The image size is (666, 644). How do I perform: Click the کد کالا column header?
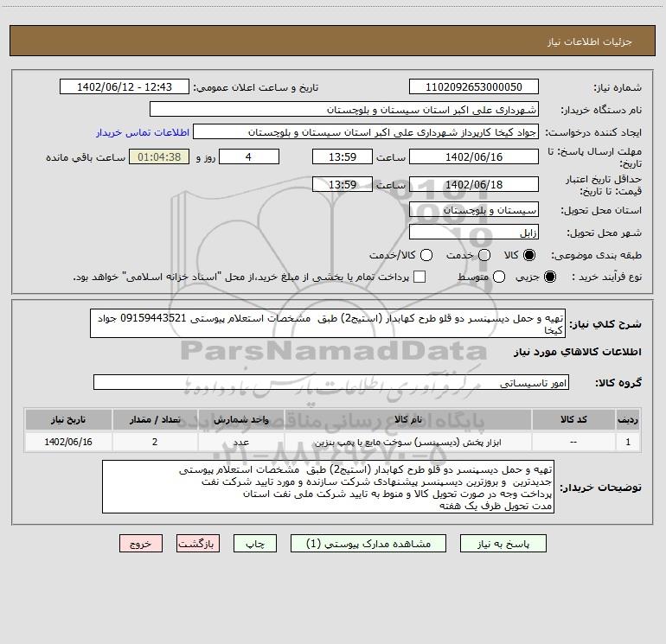pyautogui.click(x=573, y=419)
